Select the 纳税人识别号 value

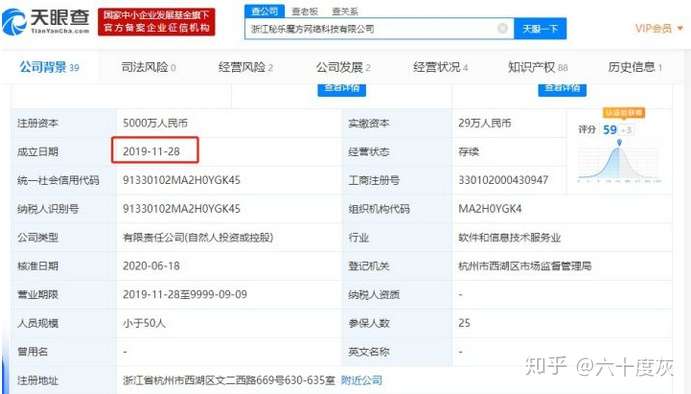click(182, 208)
